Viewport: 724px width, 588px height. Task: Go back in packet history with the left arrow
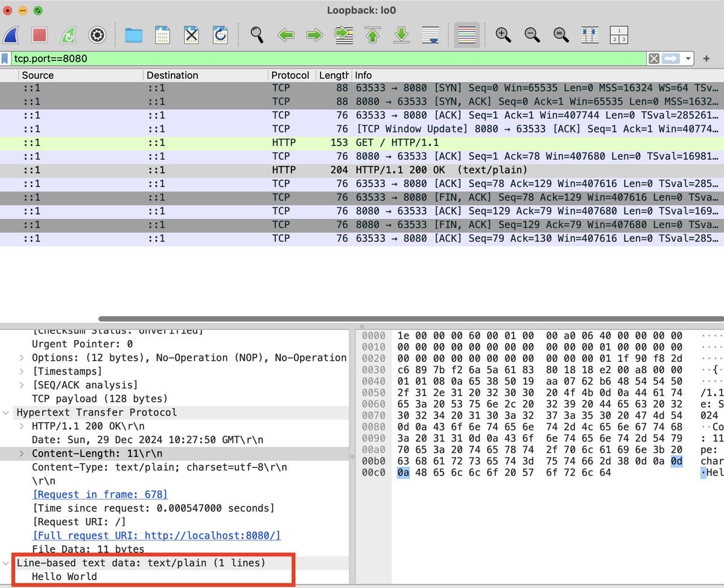pyautogui.click(x=286, y=35)
